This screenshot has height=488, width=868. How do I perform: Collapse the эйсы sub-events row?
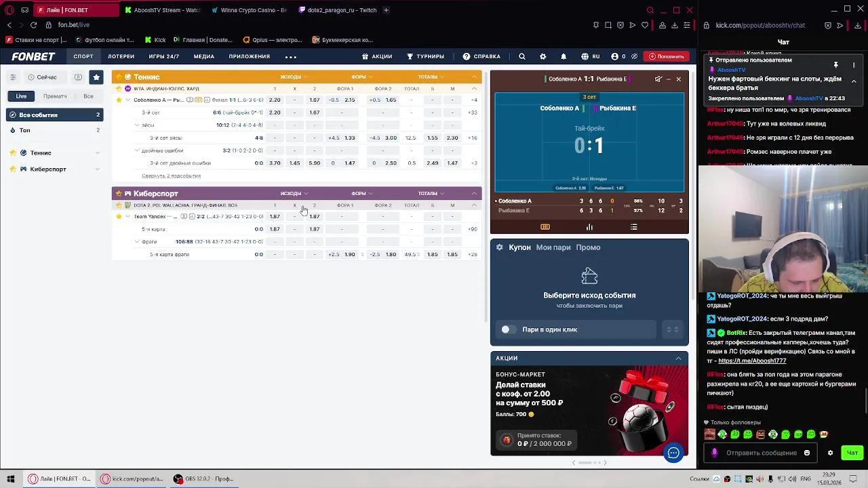[136, 125]
